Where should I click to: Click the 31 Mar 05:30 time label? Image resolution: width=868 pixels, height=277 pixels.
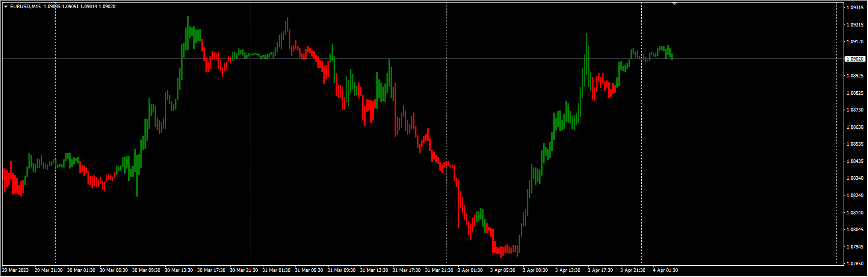point(309,270)
